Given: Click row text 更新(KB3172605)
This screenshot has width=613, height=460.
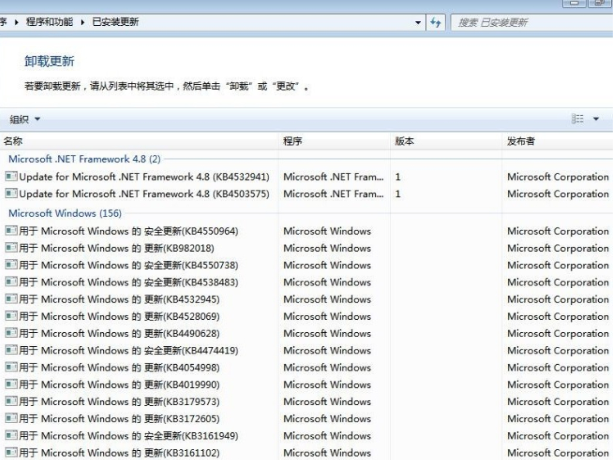Looking at the screenshot, I should (182, 419).
